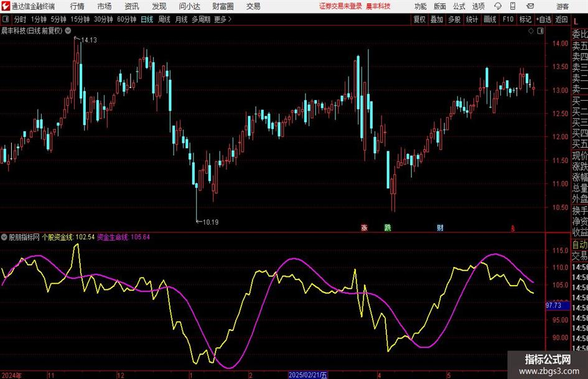Open the customer service headset icon
Image resolution: width=588 pixels, height=379 pixels.
[498, 6]
